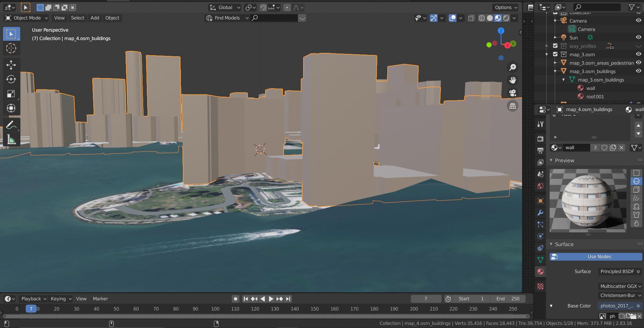Uncheck the map_3.osm collection checkbox
This screenshot has height=328, width=644.
point(555,54)
